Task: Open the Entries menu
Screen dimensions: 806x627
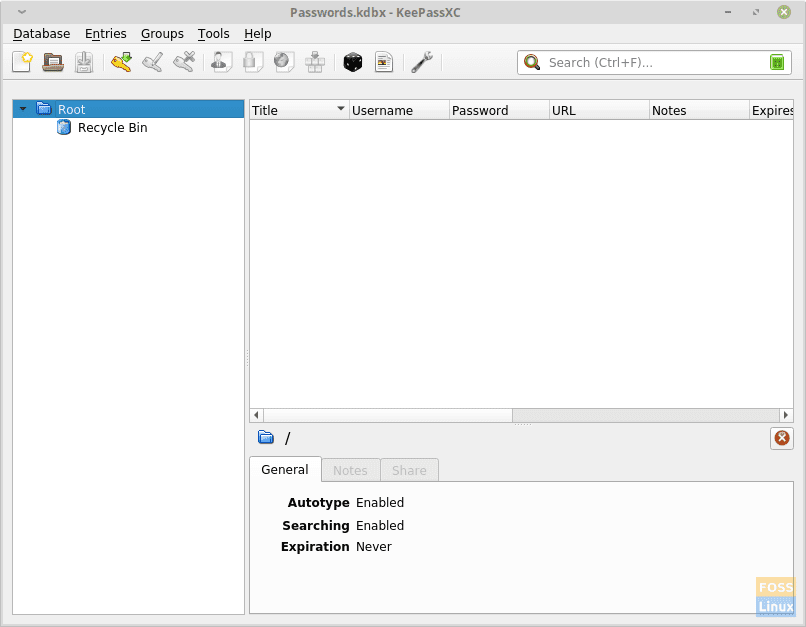Action: (105, 33)
